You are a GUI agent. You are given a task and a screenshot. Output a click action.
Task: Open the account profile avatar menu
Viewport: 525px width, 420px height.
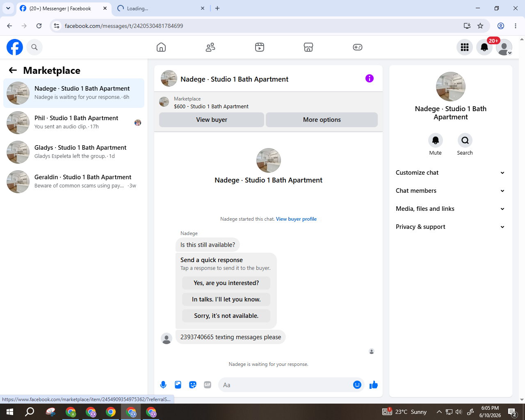[504, 47]
